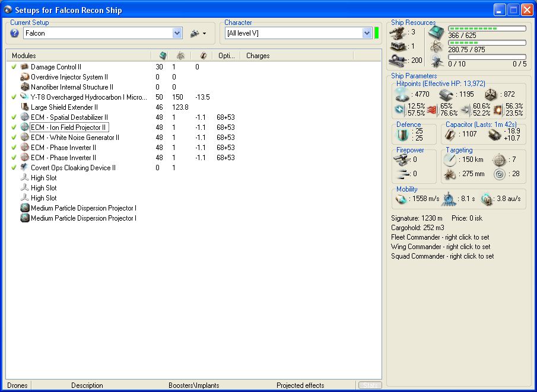Screen dimensions: 537x392
Task: Open the Current Setup dropdown
Action: point(177,33)
